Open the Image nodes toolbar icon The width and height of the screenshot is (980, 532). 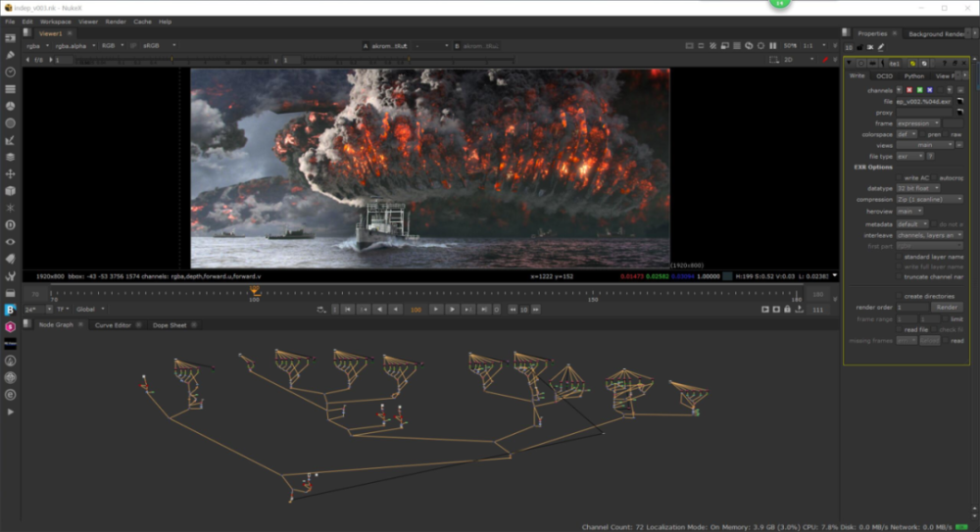pyautogui.click(x=10, y=38)
